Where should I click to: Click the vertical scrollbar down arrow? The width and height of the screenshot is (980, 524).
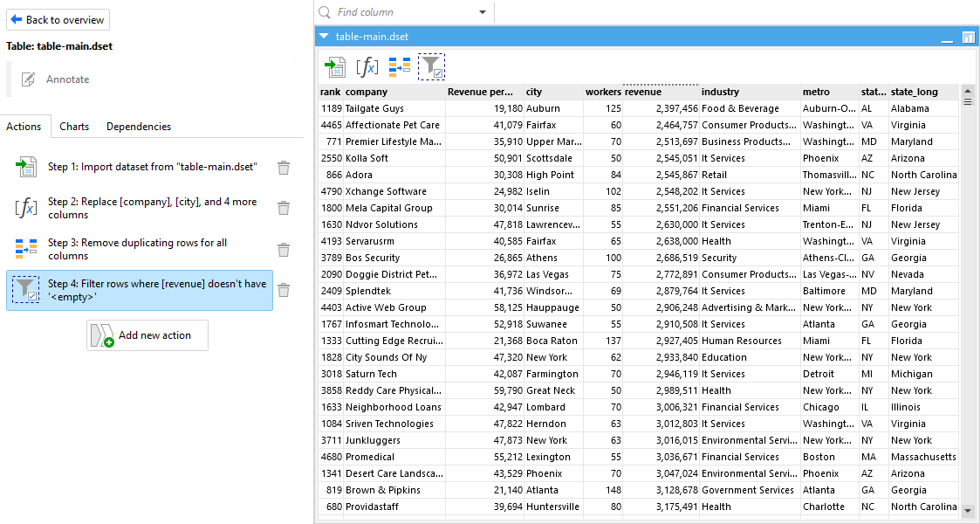point(968,510)
